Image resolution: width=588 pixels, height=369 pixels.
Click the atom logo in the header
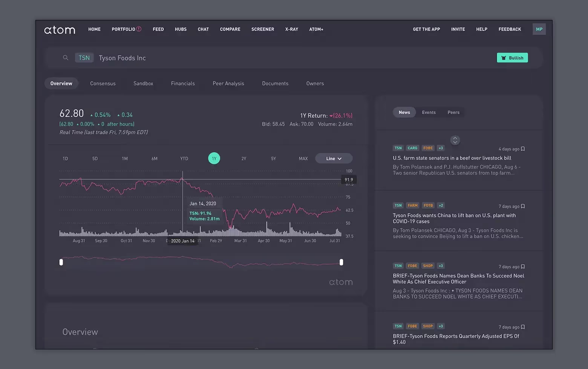click(60, 30)
